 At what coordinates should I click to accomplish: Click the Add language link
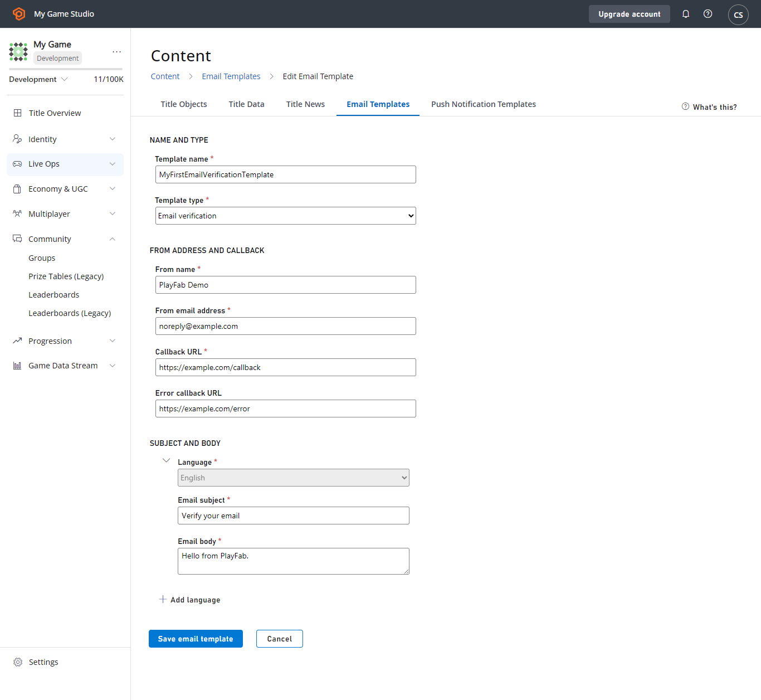pyautogui.click(x=195, y=600)
